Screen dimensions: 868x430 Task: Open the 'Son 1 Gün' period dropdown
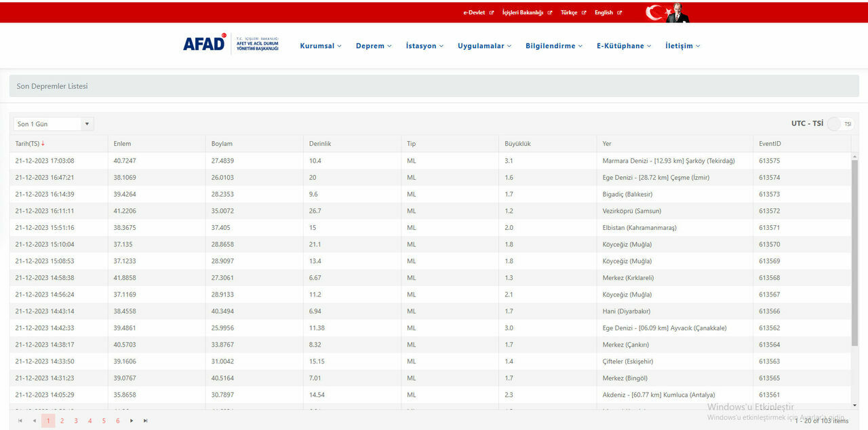point(53,124)
